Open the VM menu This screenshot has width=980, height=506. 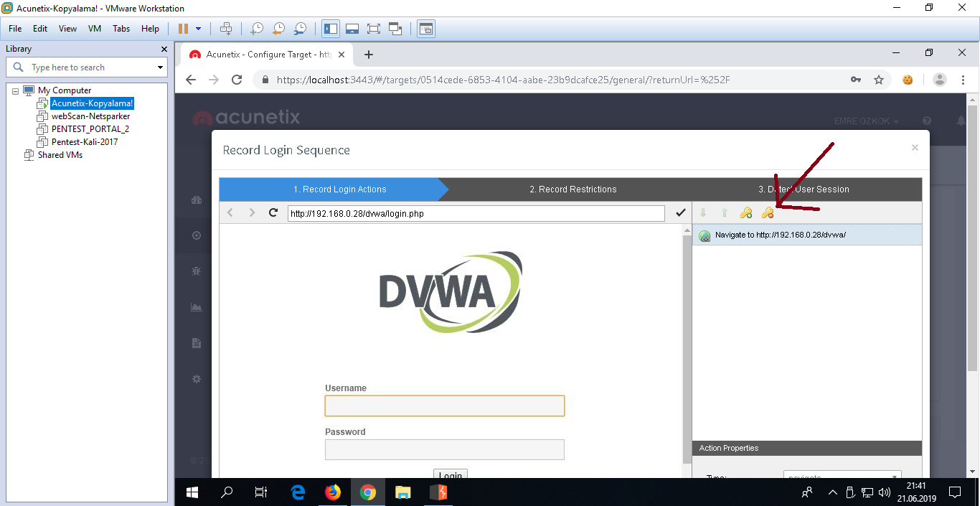95,29
